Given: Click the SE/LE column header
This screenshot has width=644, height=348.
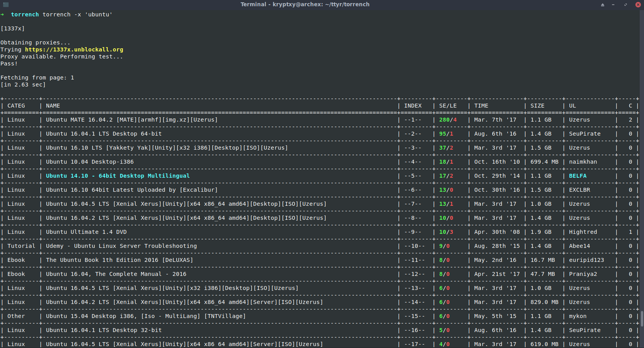Looking at the screenshot, I should 448,106.
